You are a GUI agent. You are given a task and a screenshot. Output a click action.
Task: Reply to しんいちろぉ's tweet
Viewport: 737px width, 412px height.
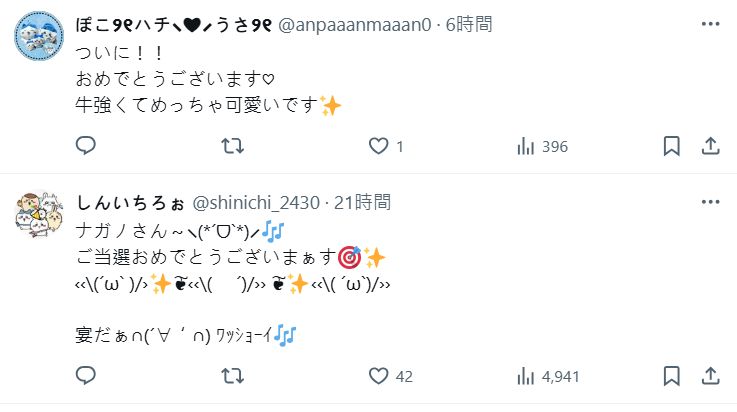click(86, 377)
